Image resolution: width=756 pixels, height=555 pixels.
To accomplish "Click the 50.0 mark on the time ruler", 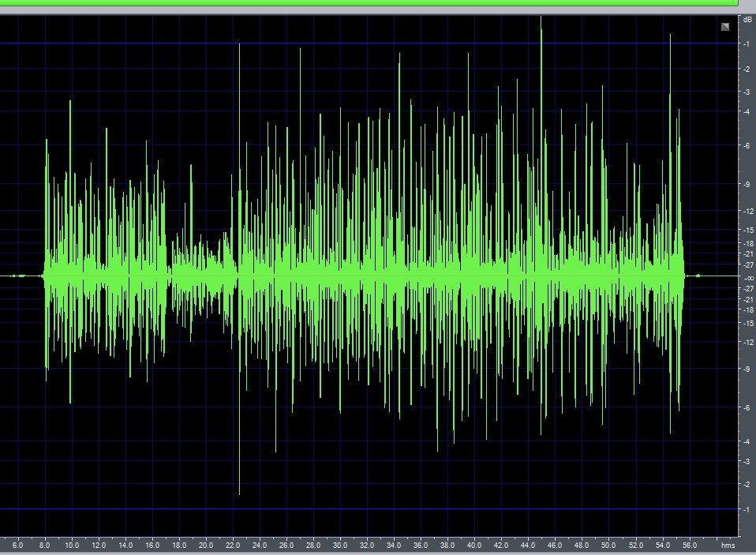I will 608,546.
